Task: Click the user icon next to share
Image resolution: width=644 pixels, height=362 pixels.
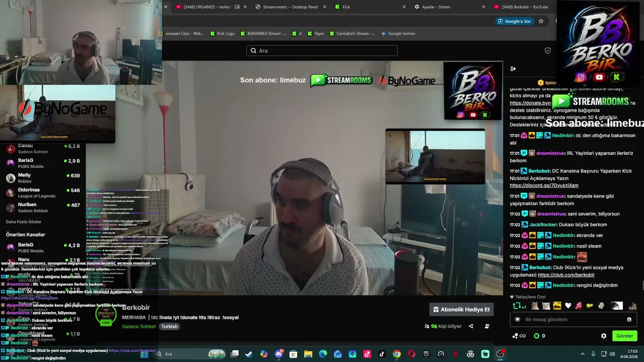Action: pos(487,326)
